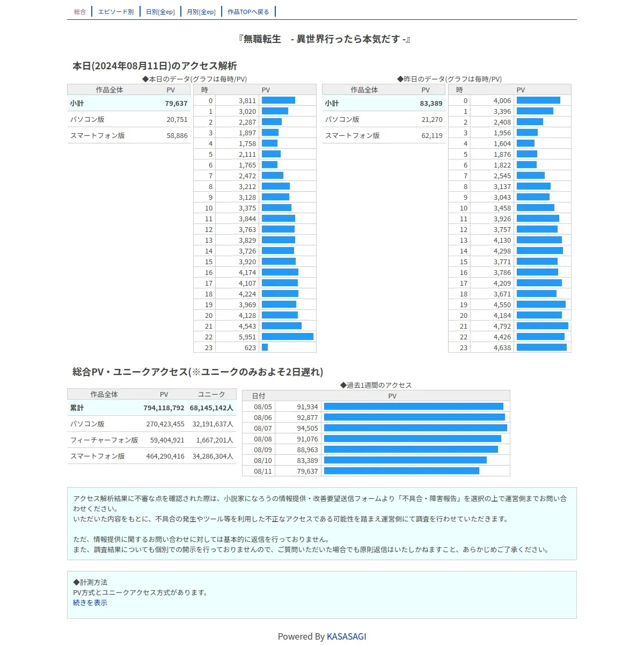The width and height of the screenshot is (644, 645).
Task: Click yesterday's hour 21 PV 4,792
Action: point(502,327)
